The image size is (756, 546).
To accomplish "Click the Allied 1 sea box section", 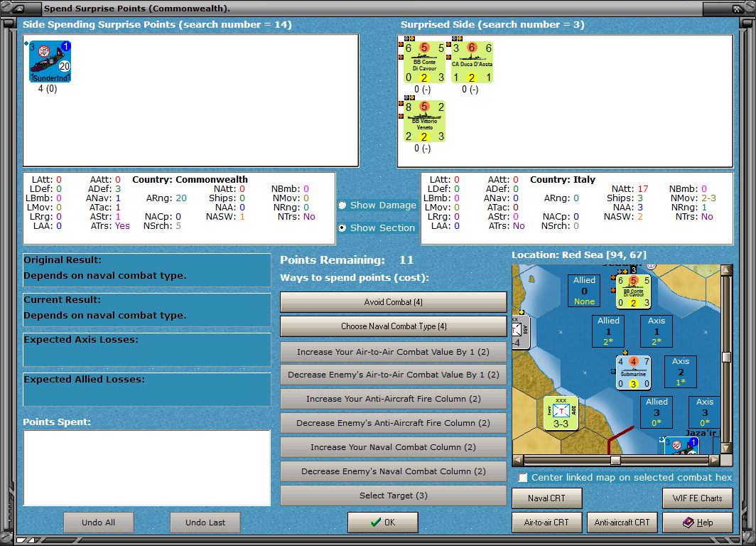I will tap(608, 331).
